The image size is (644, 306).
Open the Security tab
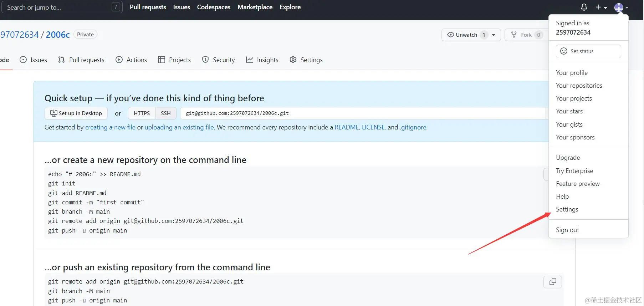(218, 60)
